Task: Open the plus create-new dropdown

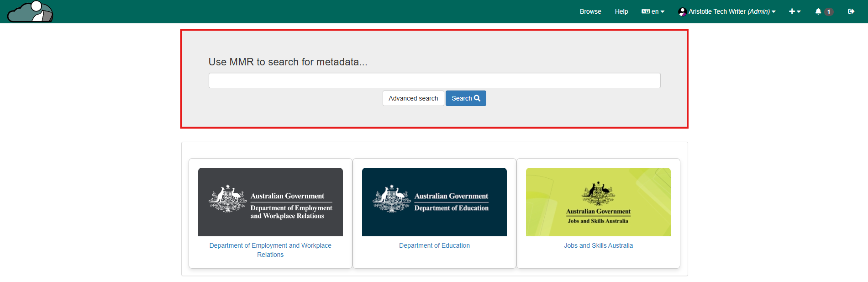Action: [794, 11]
